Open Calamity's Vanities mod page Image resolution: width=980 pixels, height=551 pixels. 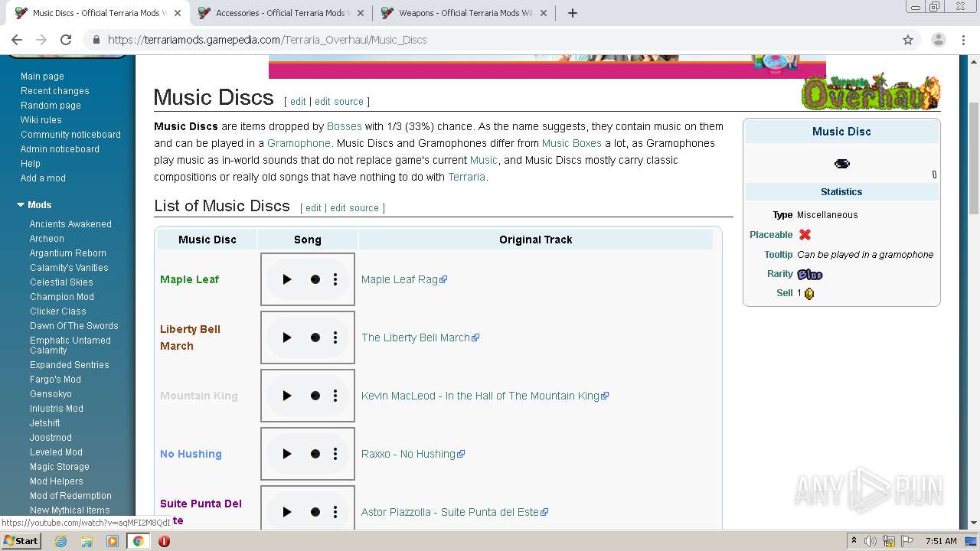69,268
